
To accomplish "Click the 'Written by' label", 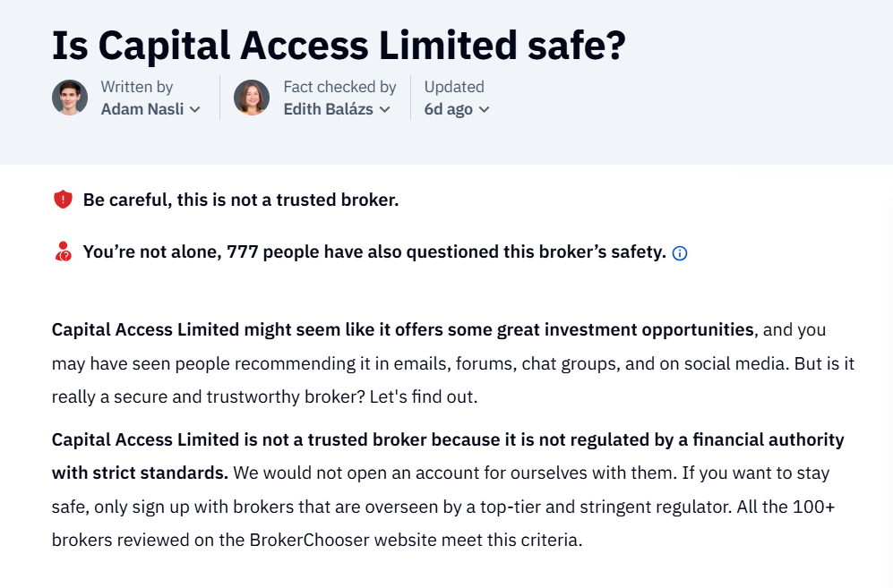I will point(137,87).
